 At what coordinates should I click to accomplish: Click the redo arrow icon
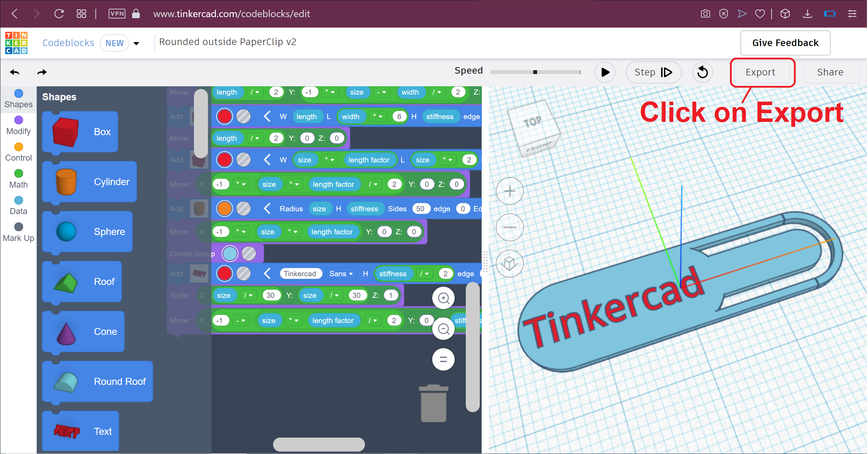[42, 72]
